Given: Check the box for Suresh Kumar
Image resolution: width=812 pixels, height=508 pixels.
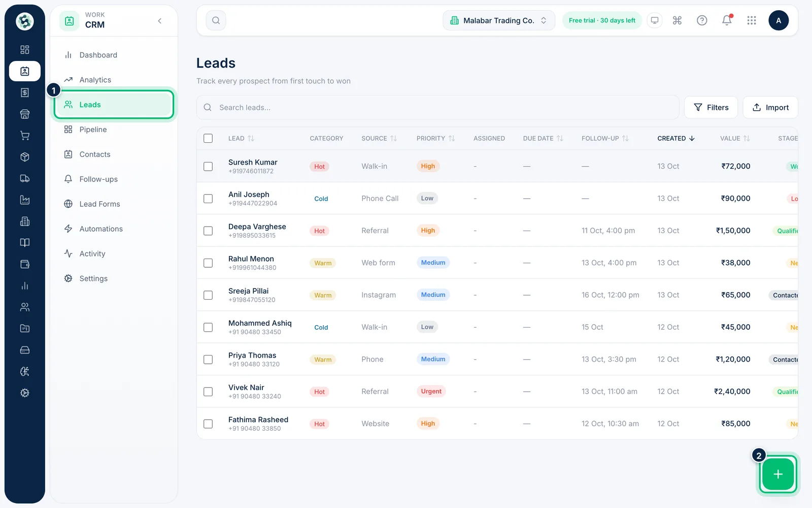Looking at the screenshot, I should pyautogui.click(x=208, y=167).
